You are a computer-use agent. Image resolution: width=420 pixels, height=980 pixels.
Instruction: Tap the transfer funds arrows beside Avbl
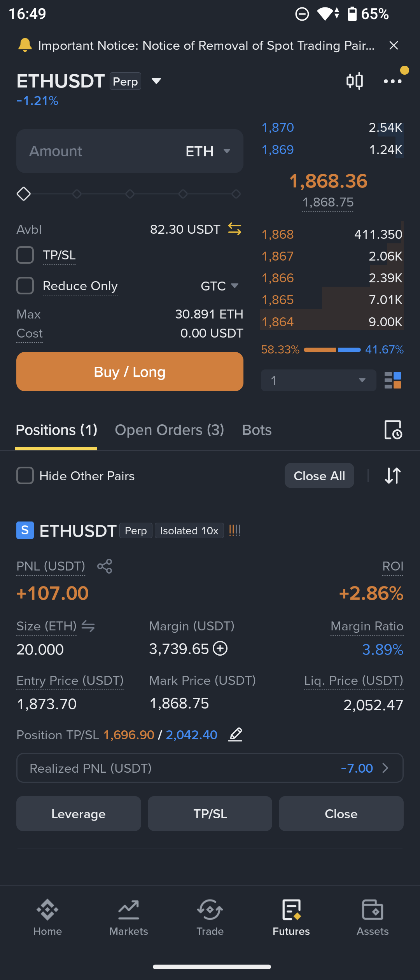(234, 229)
